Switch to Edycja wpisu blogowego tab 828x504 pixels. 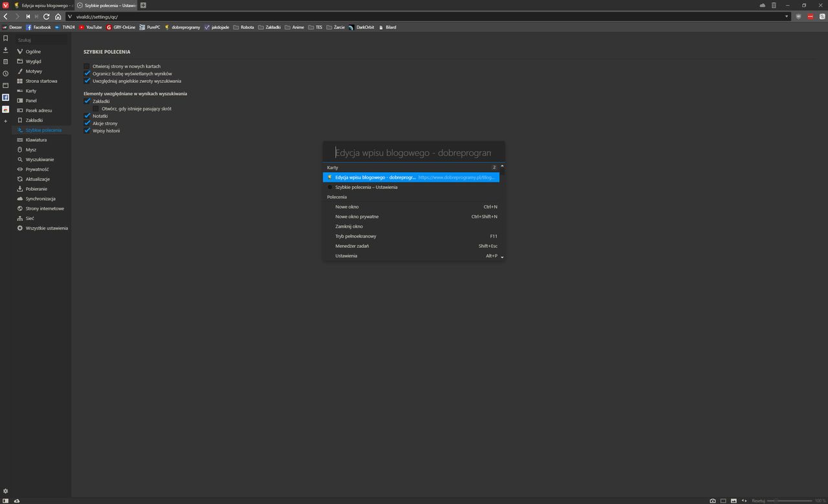tap(43, 5)
